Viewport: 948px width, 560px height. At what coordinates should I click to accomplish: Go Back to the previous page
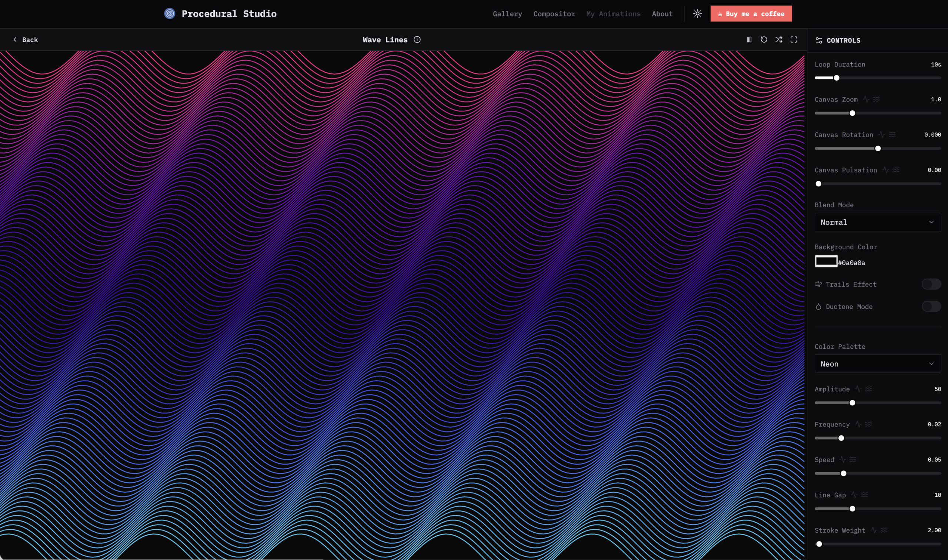click(26, 40)
